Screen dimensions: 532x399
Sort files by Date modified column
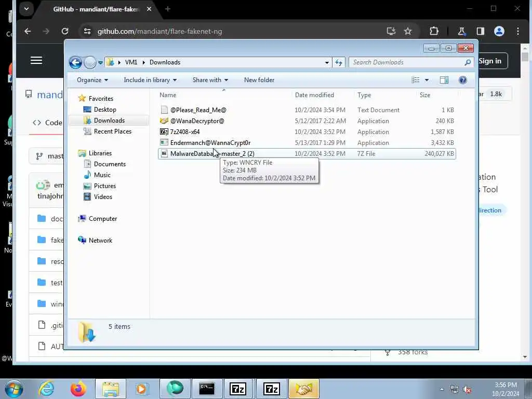coord(314,95)
